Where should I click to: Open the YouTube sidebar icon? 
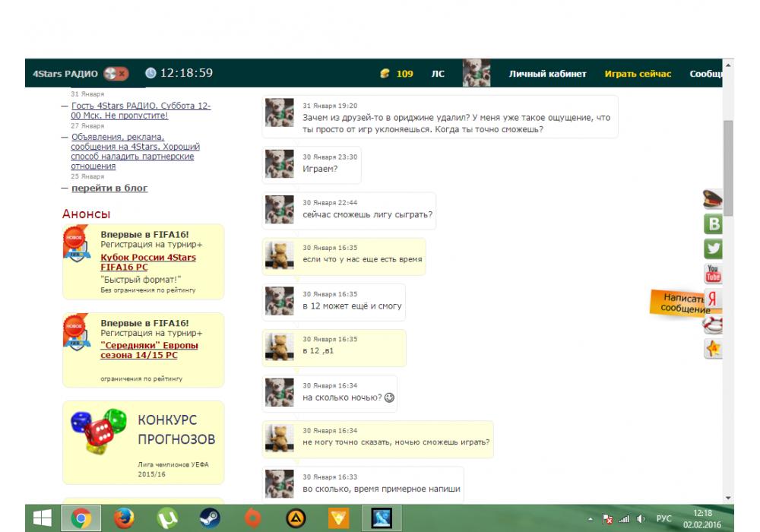(x=714, y=274)
